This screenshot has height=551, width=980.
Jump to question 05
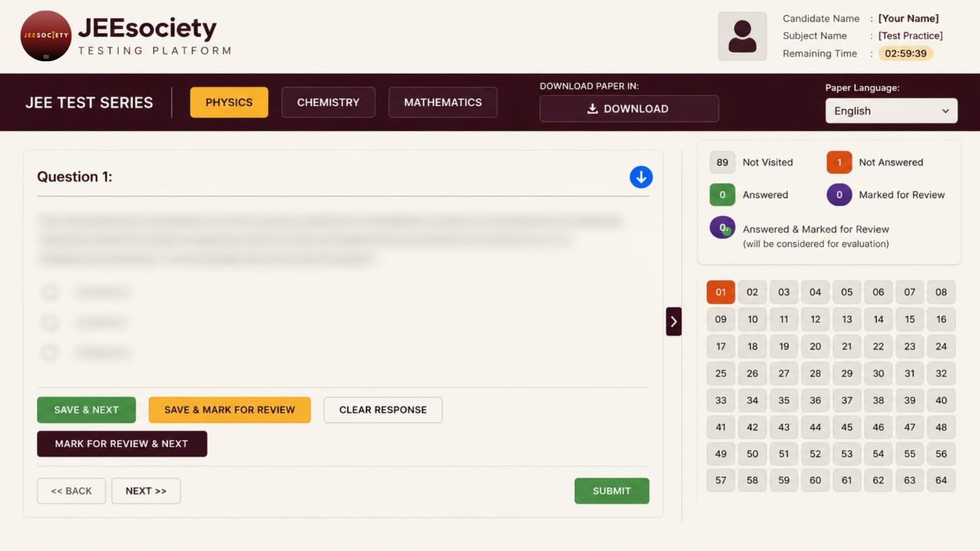click(x=847, y=292)
